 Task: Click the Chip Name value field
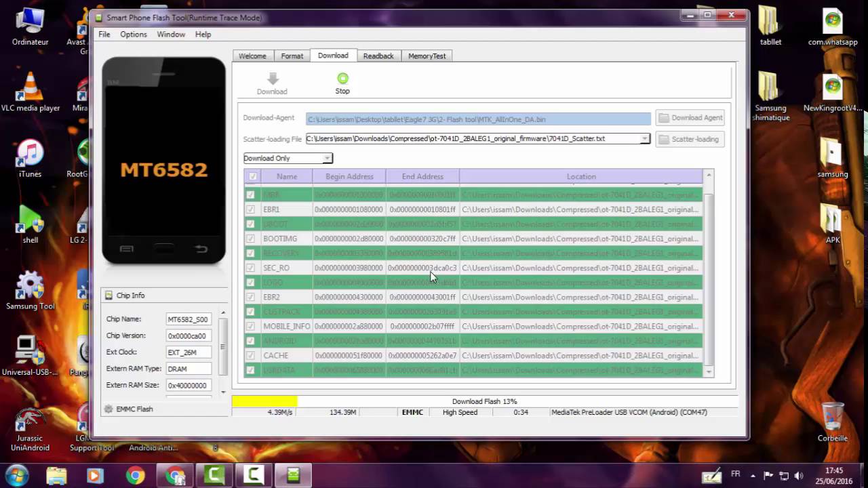pyautogui.click(x=189, y=319)
